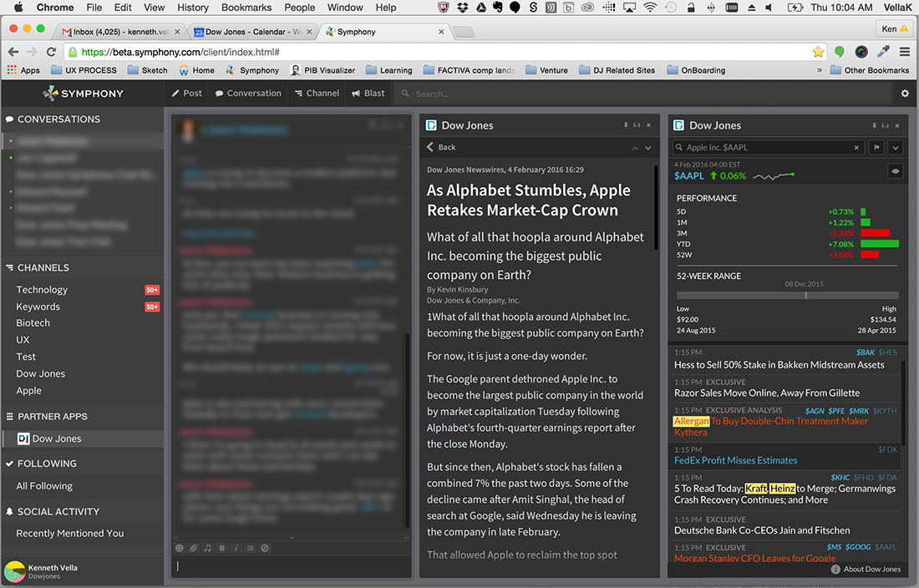919x588 pixels.
Task: Click the music note chime icon
Action: pos(208,548)
